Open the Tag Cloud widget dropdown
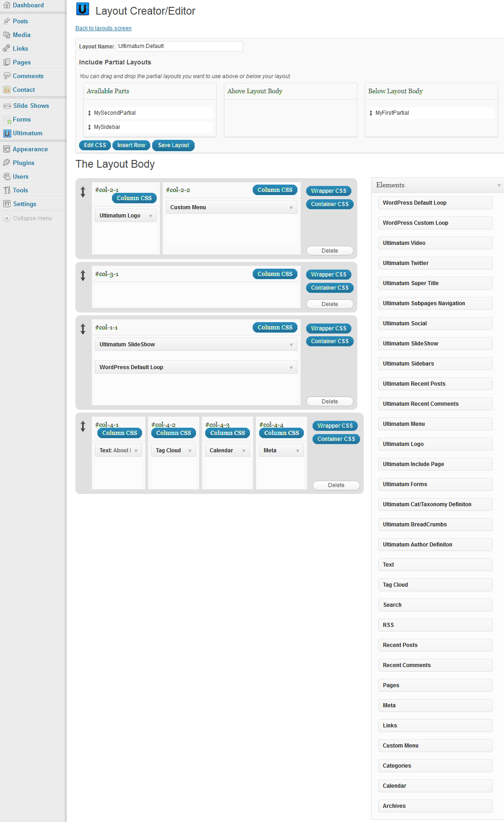 point(190,451)
